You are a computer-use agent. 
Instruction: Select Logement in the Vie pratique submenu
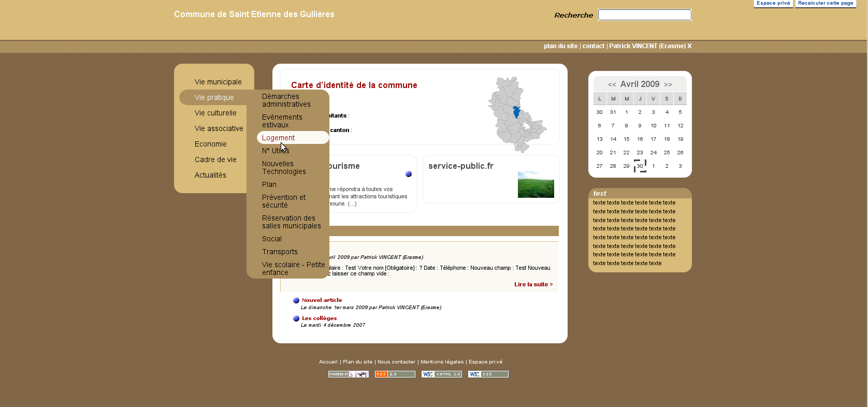(x=279, y=138)
